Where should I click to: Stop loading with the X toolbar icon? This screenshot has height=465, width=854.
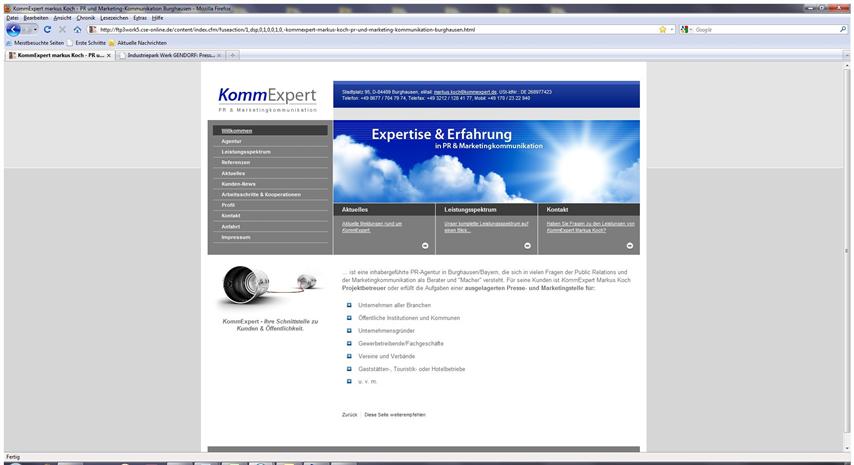(x=62, y=29)
